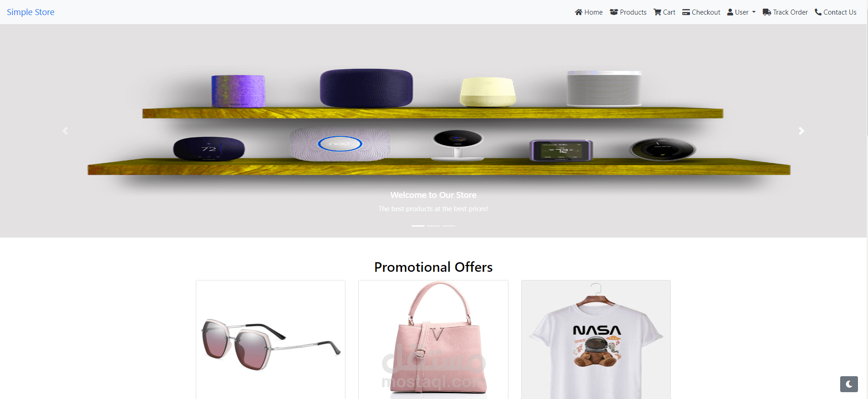Open the sunglasses promotional offer image
The height and width of the screenshot is (399, 868).
pyautogui.click(x=271, y=340)
